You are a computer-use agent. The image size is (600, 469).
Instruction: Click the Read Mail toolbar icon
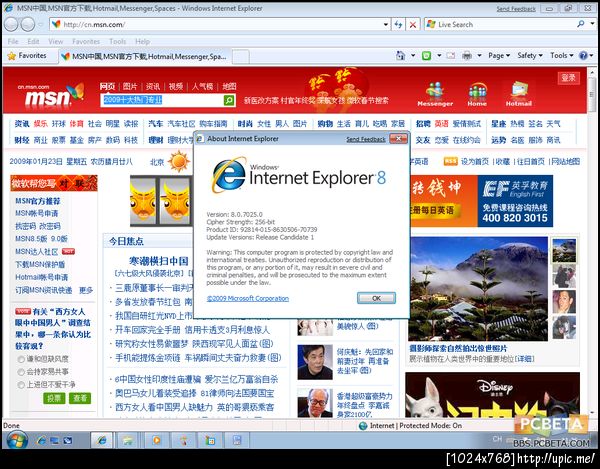(x=451, y=56)
